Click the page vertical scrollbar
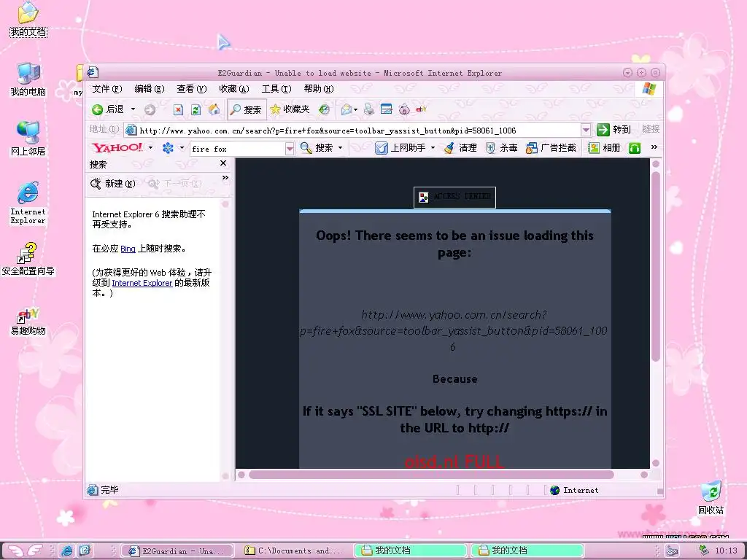This screenshot has width=747, height=560. (x=656, y=267)
